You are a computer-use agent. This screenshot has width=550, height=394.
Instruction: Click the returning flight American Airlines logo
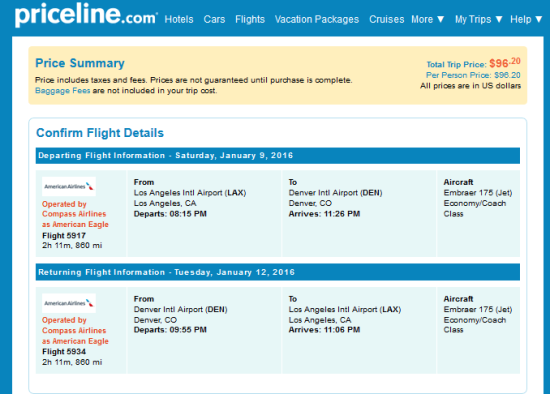click(69, 303)
